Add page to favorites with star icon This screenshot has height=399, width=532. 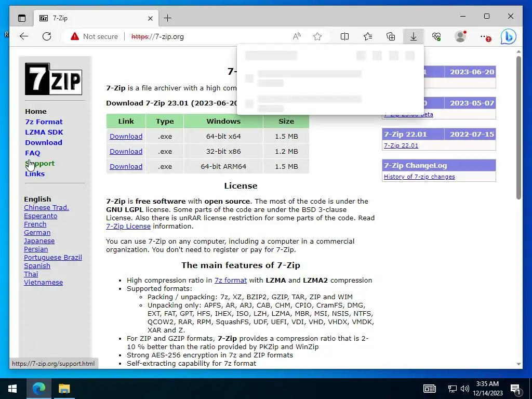317,36
